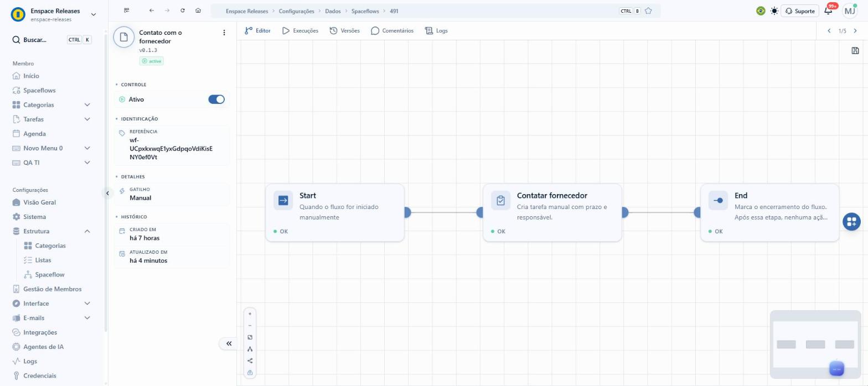Select Spaceflow under Estrutura

49,274
